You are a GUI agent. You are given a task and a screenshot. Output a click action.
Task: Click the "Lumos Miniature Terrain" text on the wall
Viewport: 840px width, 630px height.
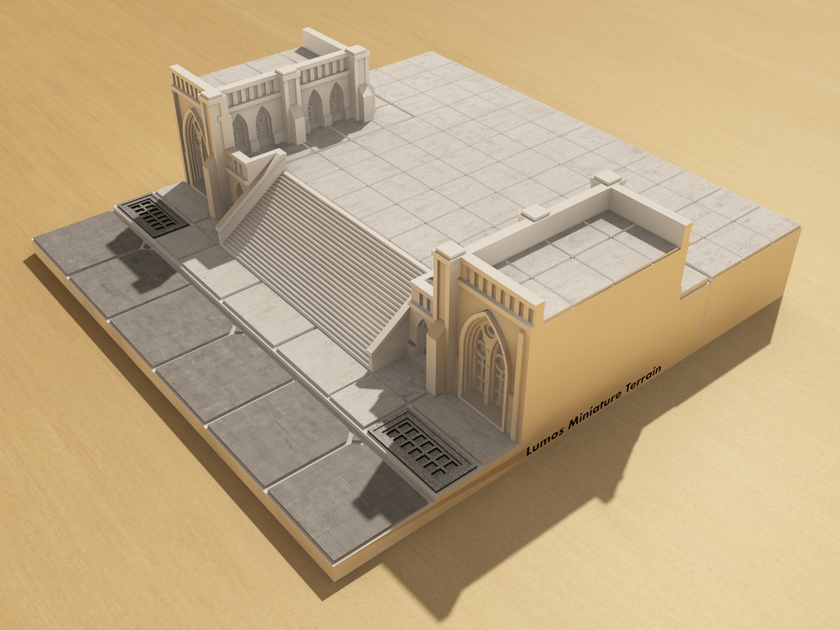594,411
